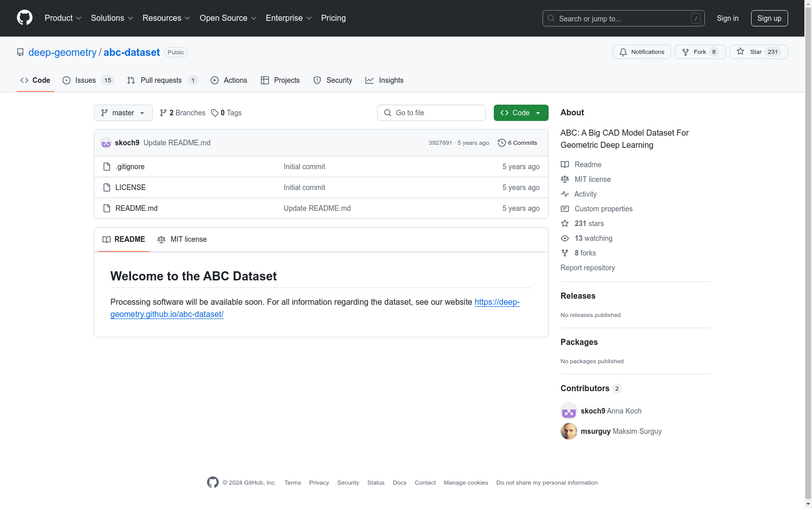Open the README.md file link
The height and width of the screenshot is (508, 812).
137,208
